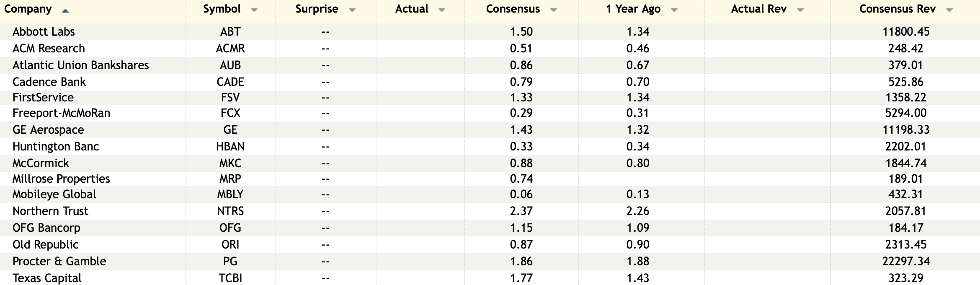Screen dimensions: 980x285
Task: Click the Consensus column sort arrow
Action: [553, 10]
